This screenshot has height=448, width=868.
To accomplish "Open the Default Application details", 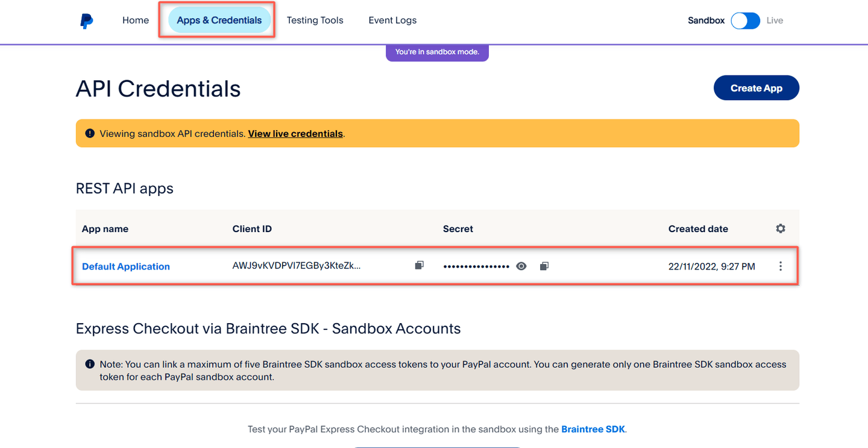I will 125,266.
